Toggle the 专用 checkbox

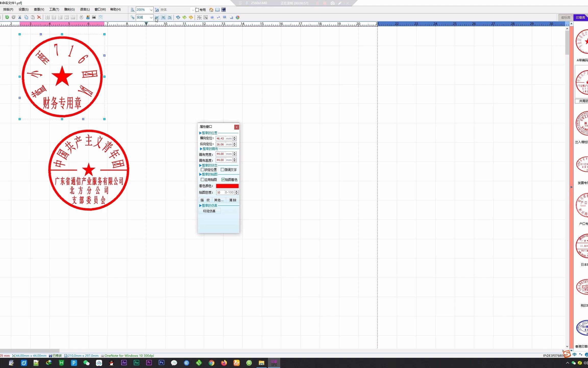[x=197, y=10]
